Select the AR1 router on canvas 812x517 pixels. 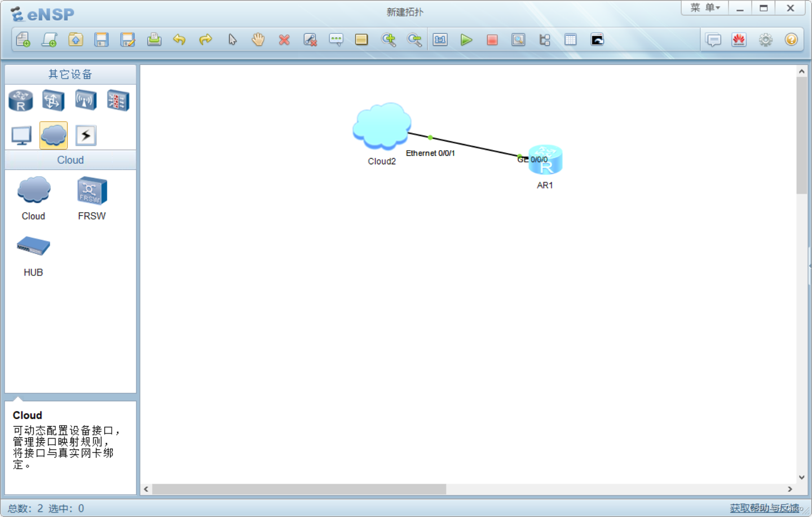pyautogui.click(x=545, y=160)
